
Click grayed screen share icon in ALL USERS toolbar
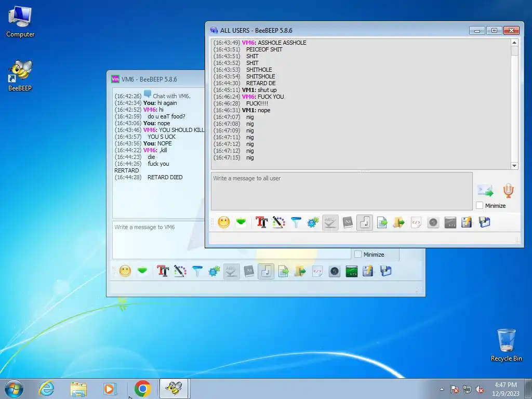(450, 222)
